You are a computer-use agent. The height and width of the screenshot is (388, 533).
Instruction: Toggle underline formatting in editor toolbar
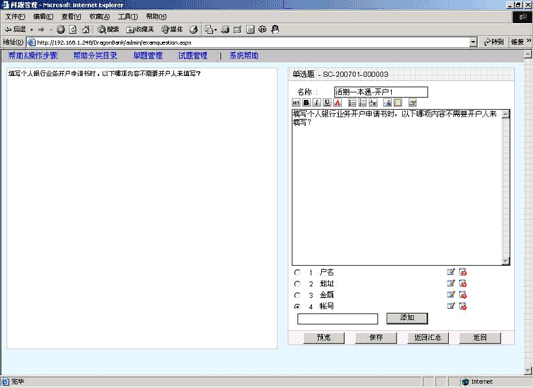click(x=327, y=103)
